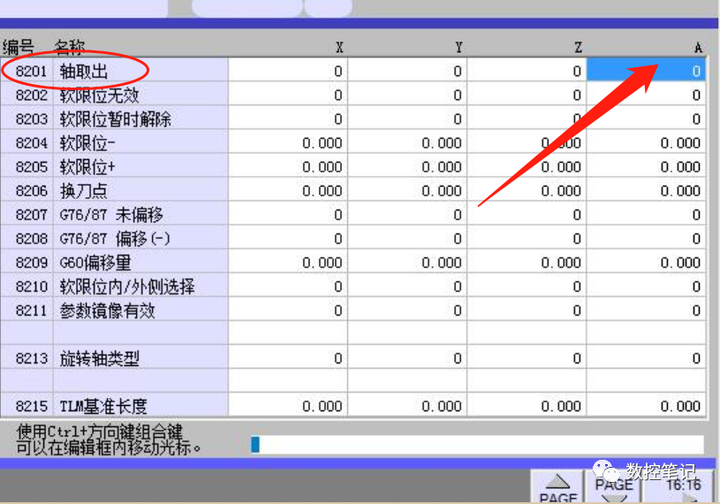Click the Y value of 8211 参数镜像有效
Screen dimensions: 720x504
point(407,310)
